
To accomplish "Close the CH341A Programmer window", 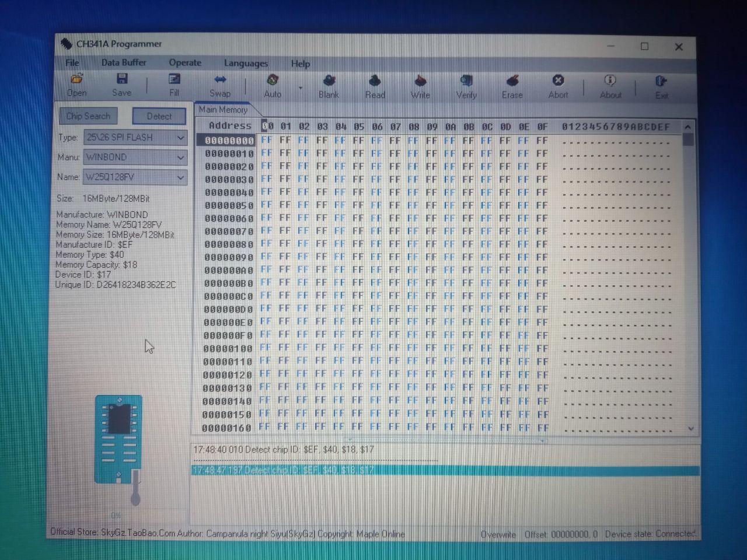I will pyautogui.click(x=678, y=47).
